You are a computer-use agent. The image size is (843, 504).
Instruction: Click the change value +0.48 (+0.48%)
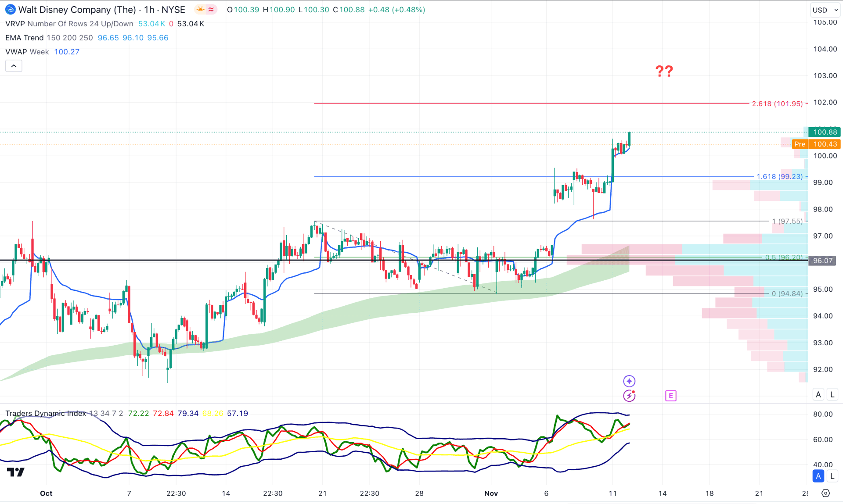pos(396,10)
